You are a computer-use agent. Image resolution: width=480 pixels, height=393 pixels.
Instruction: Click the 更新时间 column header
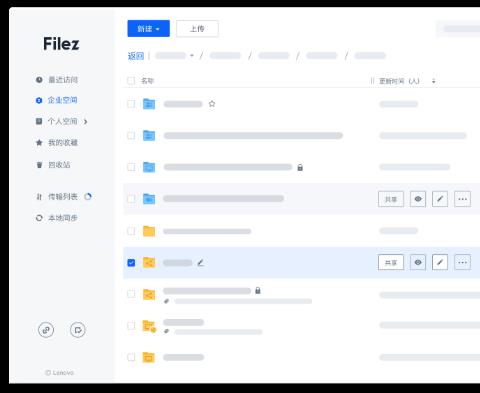pos(399,81)
